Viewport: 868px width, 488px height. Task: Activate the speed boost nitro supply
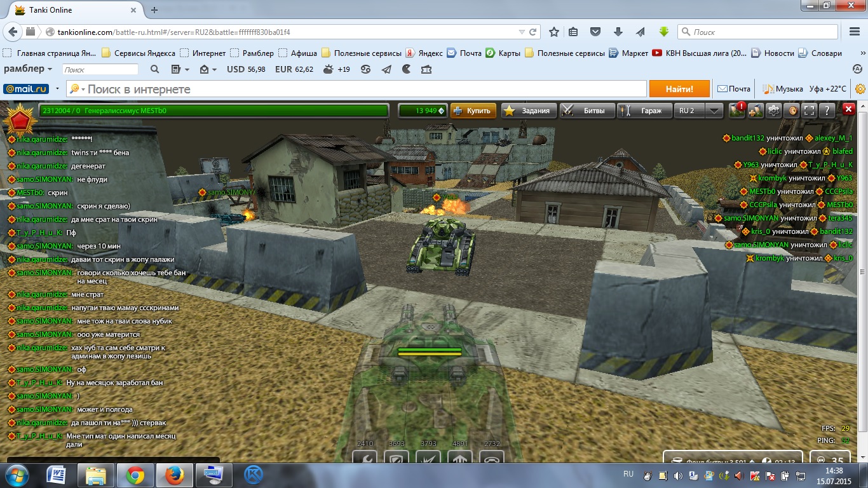pyautogui.click(x=460, y=456)
